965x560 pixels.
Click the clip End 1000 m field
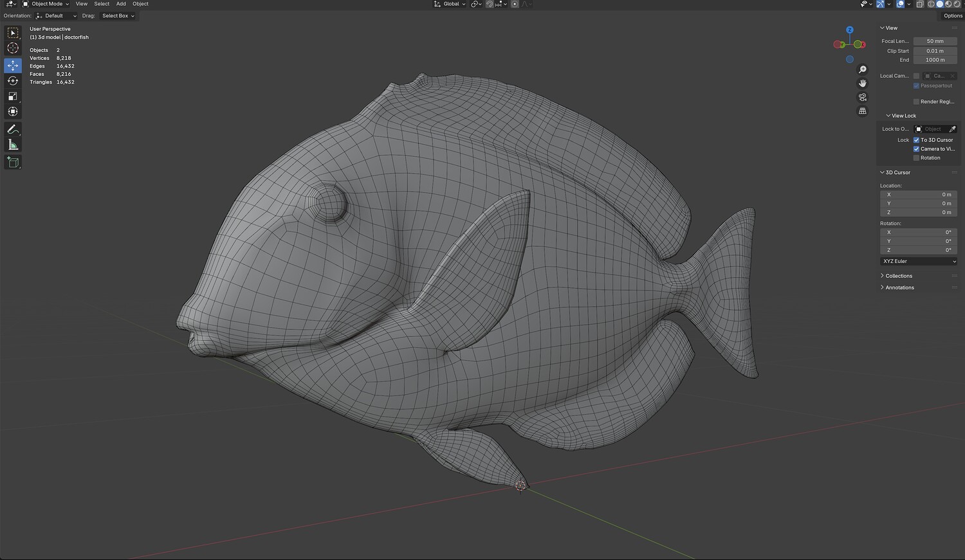(x=935, y=60)
